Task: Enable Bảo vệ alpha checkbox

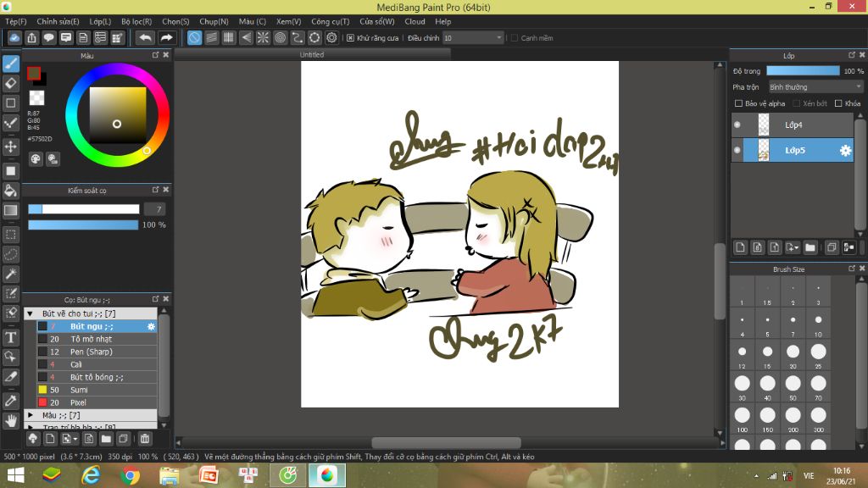Action: [x=738, y=103]
